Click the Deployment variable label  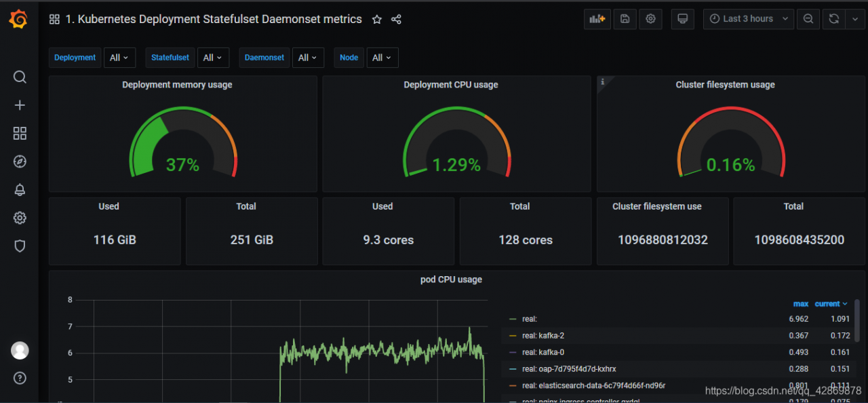point(75,58)
